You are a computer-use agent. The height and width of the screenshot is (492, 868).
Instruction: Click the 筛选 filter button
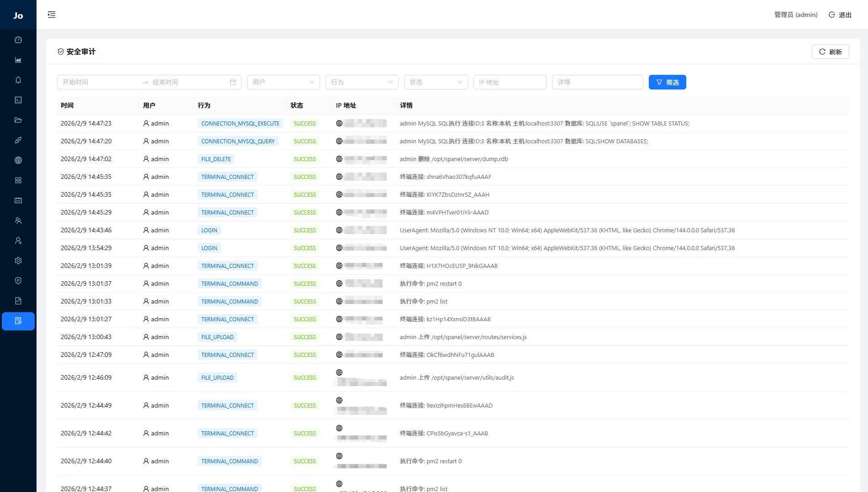(667, 82)
